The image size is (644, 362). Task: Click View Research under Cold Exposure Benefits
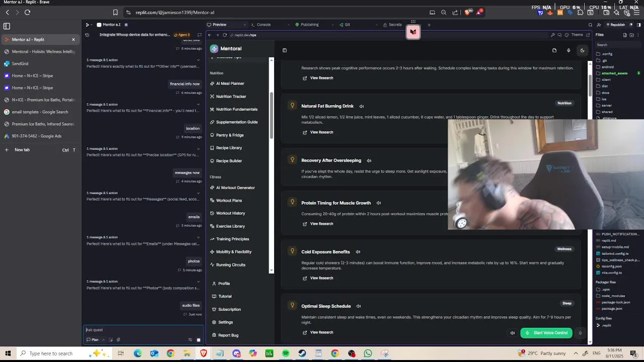[318, 278]
